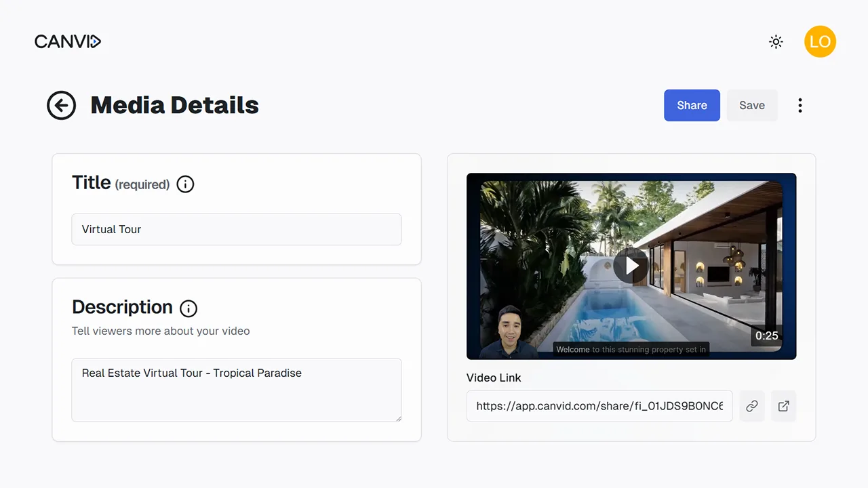Edit the video description text
The width and height of the screenshot is (868, 488).
(236, 390)
